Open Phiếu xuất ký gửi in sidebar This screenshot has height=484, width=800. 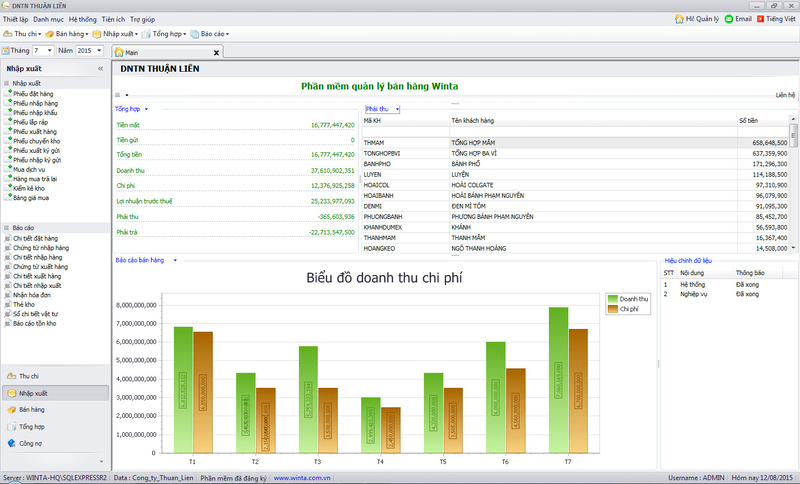click(x=36, y=150)
